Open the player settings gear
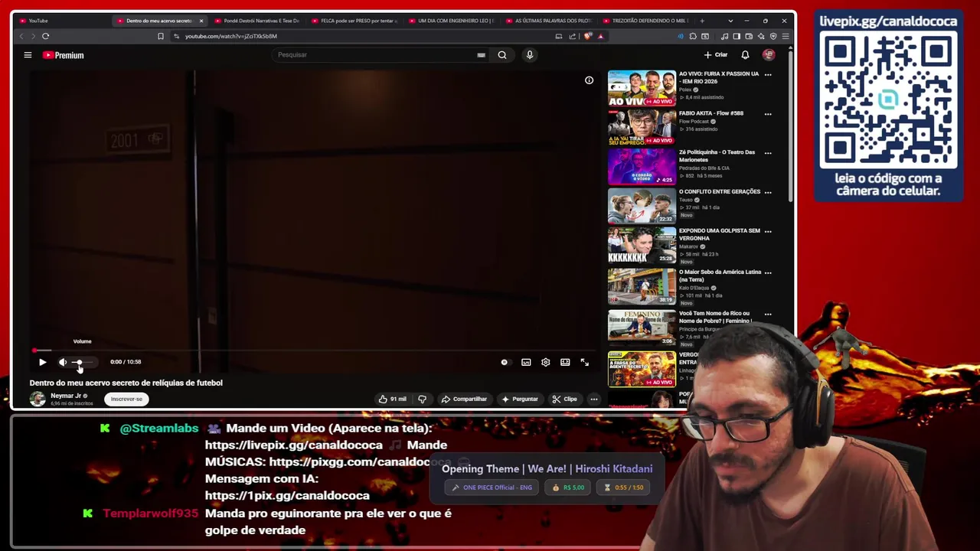Viewport: 980px width, 551px height. coord(545,362)
